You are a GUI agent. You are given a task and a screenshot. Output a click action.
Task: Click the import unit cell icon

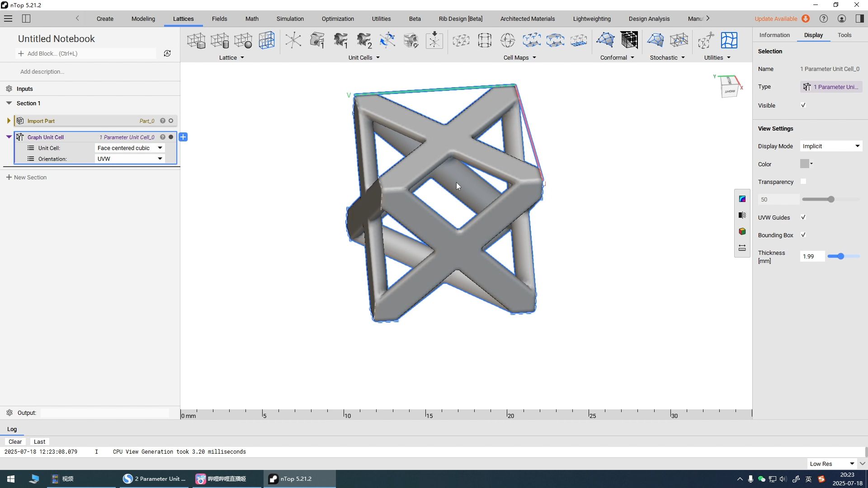tap(434, 40)
